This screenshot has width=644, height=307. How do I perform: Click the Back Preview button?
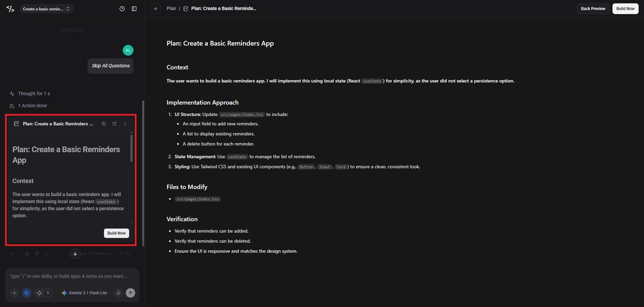point(593,9)
